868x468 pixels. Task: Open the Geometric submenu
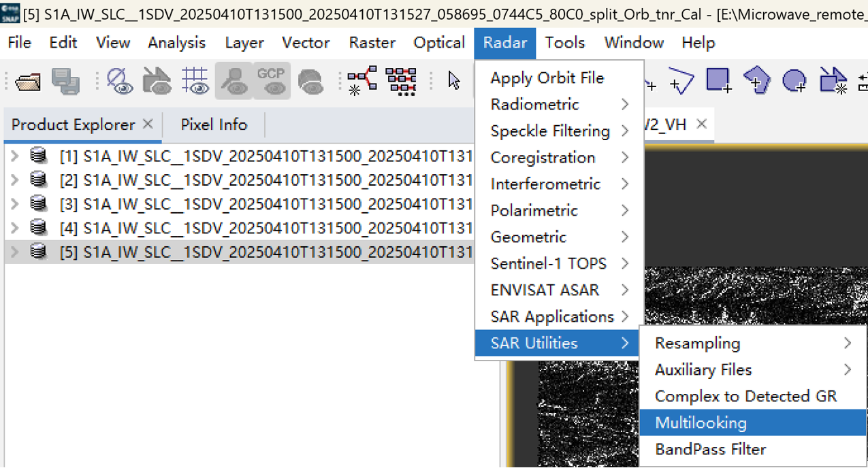[x=559, y=237]
